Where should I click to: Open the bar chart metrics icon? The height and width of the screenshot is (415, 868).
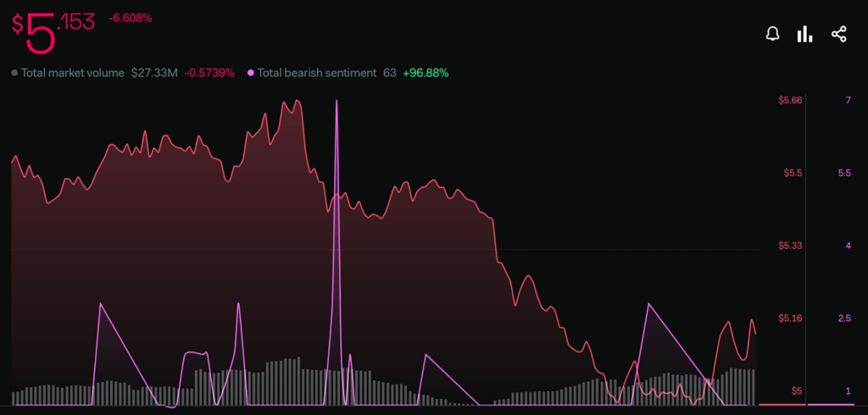[805, 35]
